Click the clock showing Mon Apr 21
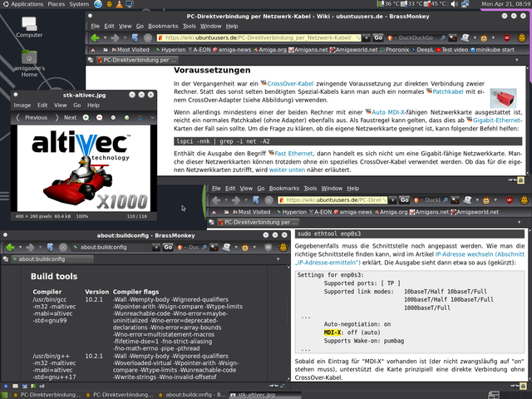Image resolution: width=532 pixels, height=399 pixels. (x=506, y=4)
